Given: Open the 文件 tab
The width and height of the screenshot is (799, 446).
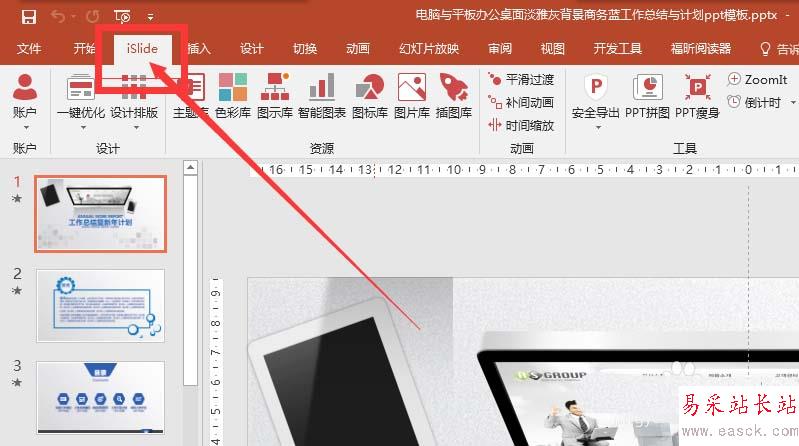Looking at the screenshot, I should [x=29, y=49].
